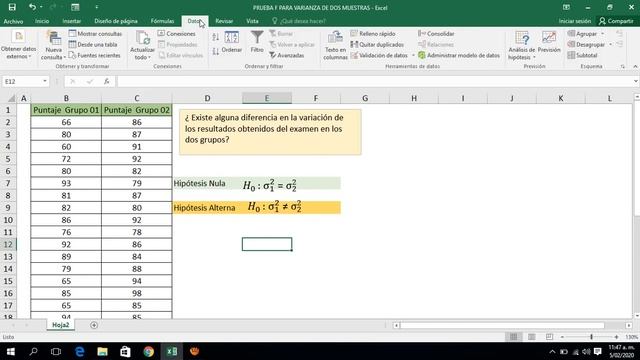The height and width of the screenshot is (360, 640).
Task: Open the Archivo tab
Action: pos(13,21)
